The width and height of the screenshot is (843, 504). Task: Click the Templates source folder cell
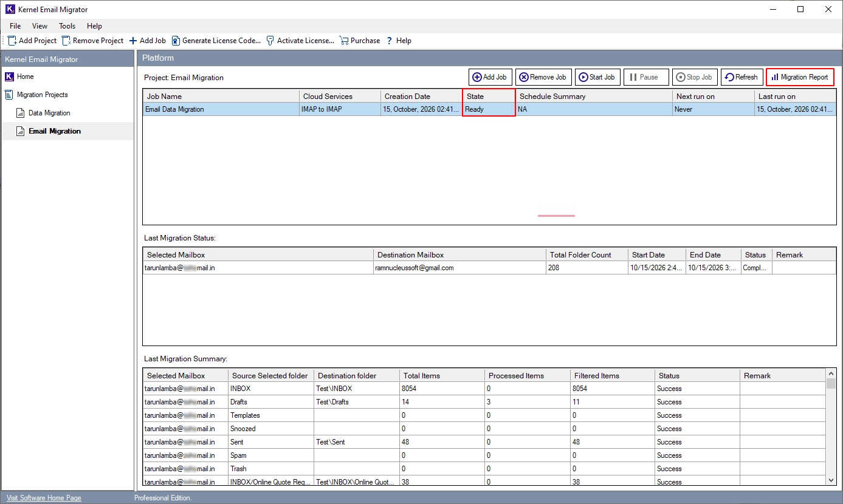point(271,415)
